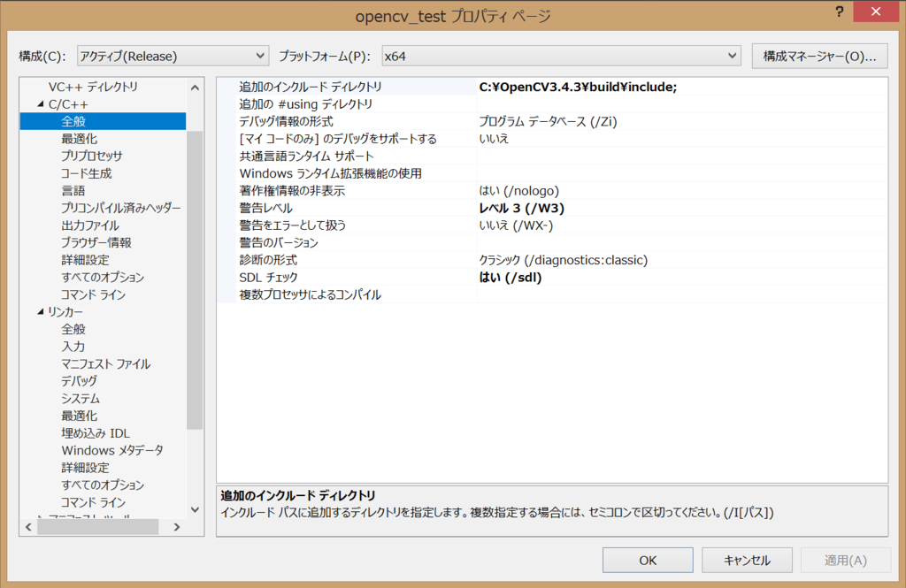Screen dimensions: 906x588
Task: Click the help question mark icon
Action: click(x=839, y=11)
